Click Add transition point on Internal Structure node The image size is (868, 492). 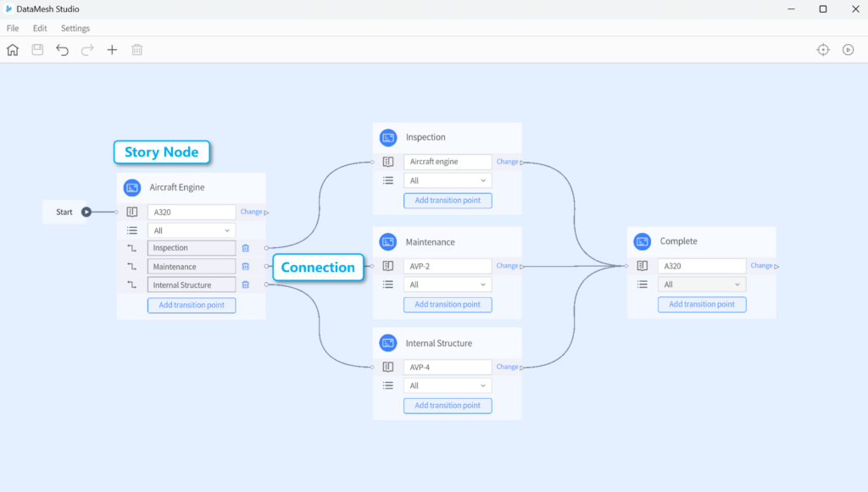[448, 406]
